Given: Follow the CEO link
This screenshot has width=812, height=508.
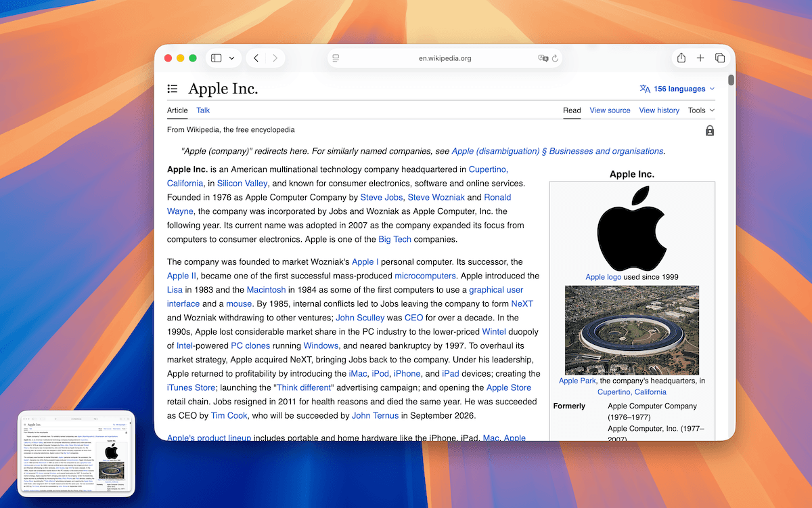Looking at the screenshot, I should 414,318.
